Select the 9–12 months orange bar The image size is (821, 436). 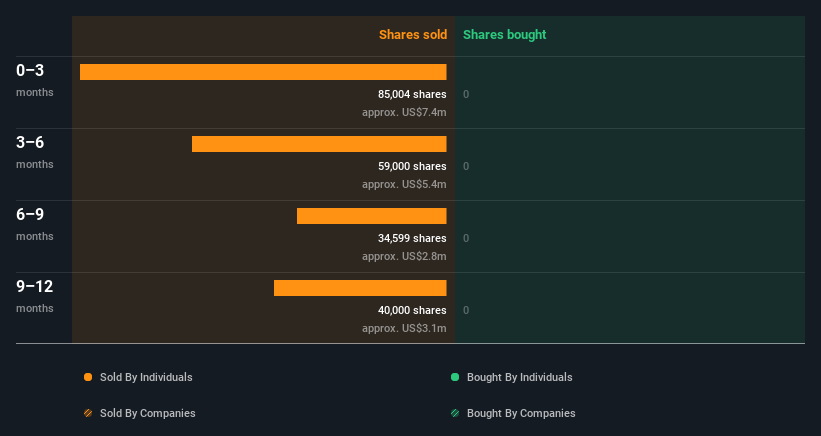click(360, 288)
